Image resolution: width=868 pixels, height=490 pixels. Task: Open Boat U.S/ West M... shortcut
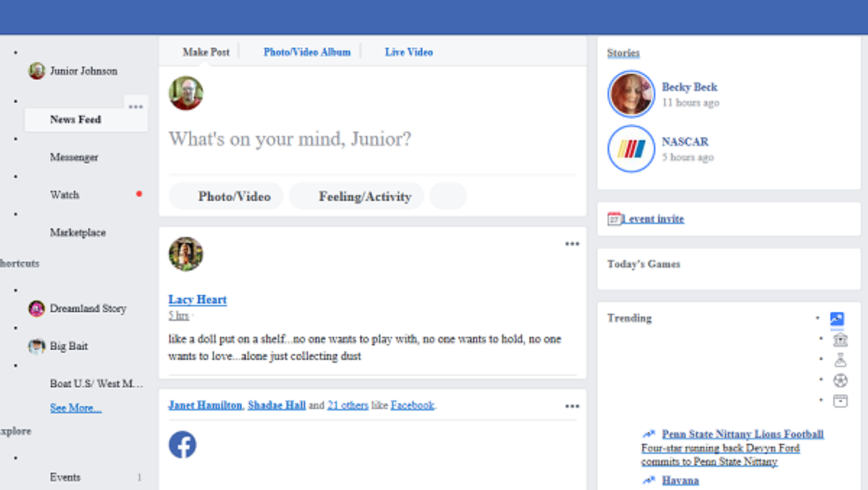[x=96, y=384]
